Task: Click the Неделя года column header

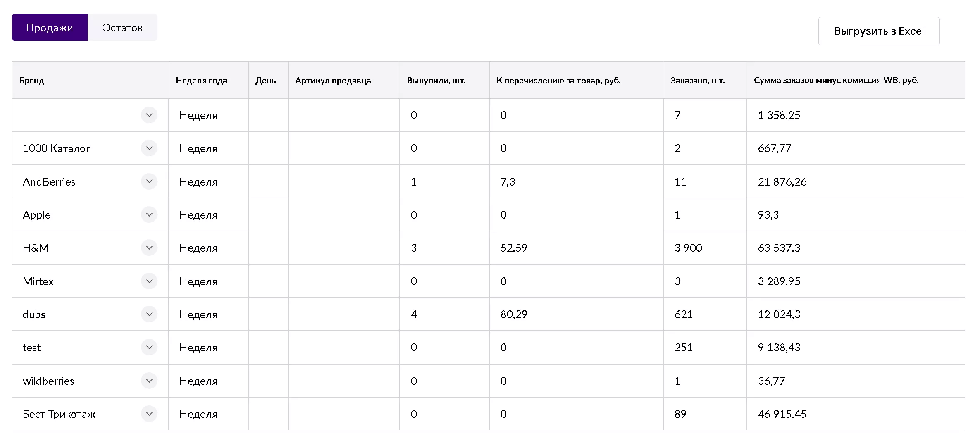Action: [201, 81]
